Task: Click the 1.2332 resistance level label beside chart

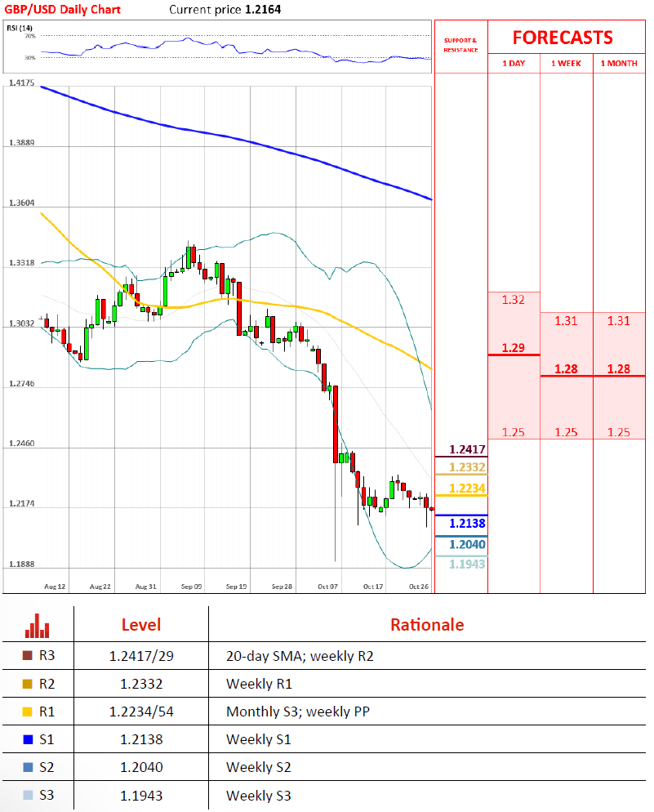Action: coord(467,467)
